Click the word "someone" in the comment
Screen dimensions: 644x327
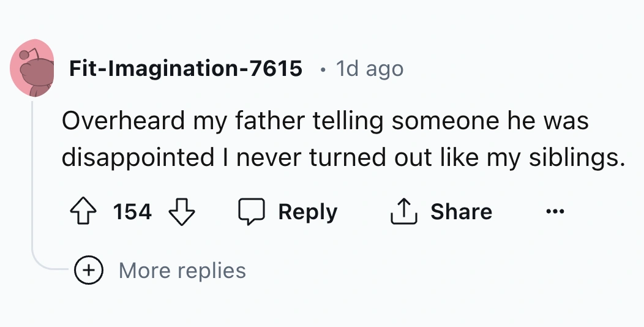click(x=438, y=121)
